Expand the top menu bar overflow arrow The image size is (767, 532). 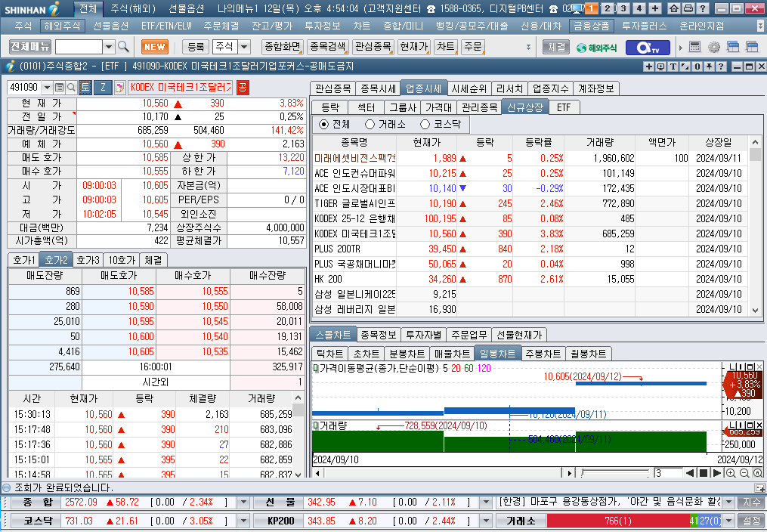(x=760, y=26)
